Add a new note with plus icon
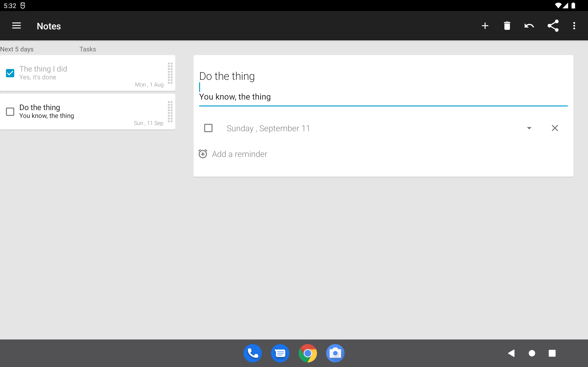The height and width of the screenshot is (367, 588). point(485,26)
